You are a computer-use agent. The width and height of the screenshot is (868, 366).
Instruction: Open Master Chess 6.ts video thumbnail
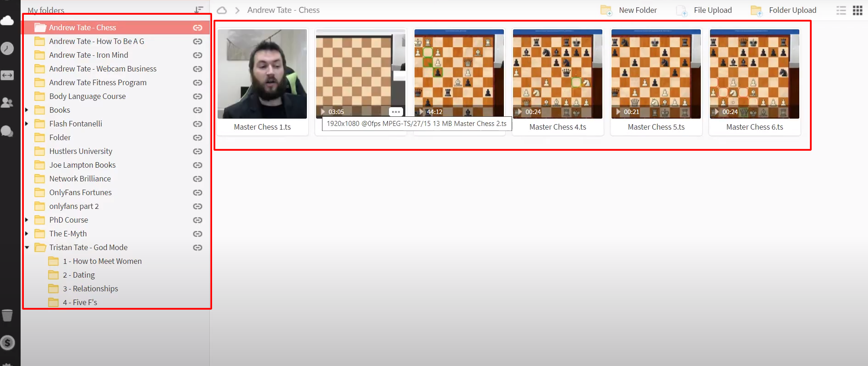point(754,74)
